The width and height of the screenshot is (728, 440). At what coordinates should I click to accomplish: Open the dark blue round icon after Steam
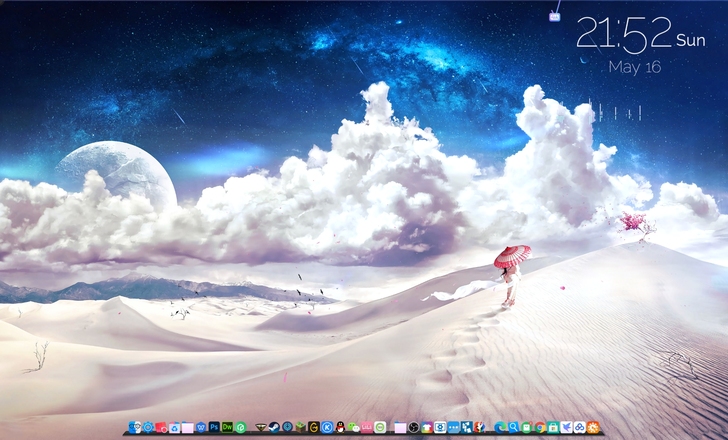287,427
